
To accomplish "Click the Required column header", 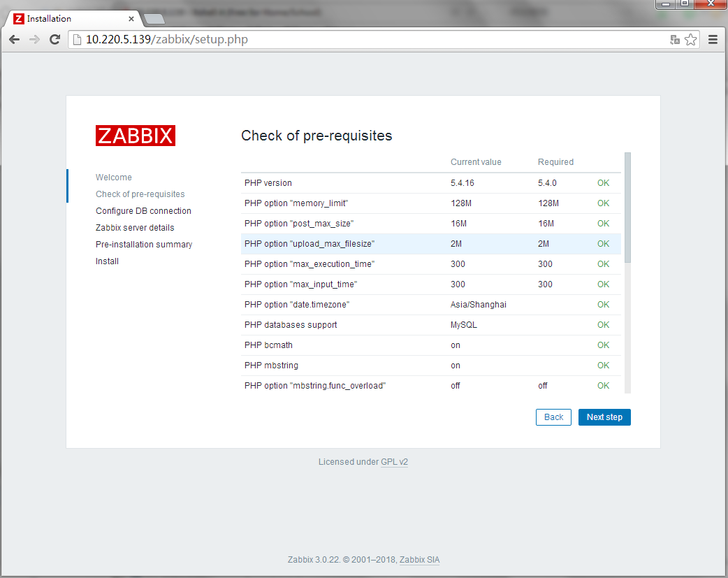I will coord(555,162).
